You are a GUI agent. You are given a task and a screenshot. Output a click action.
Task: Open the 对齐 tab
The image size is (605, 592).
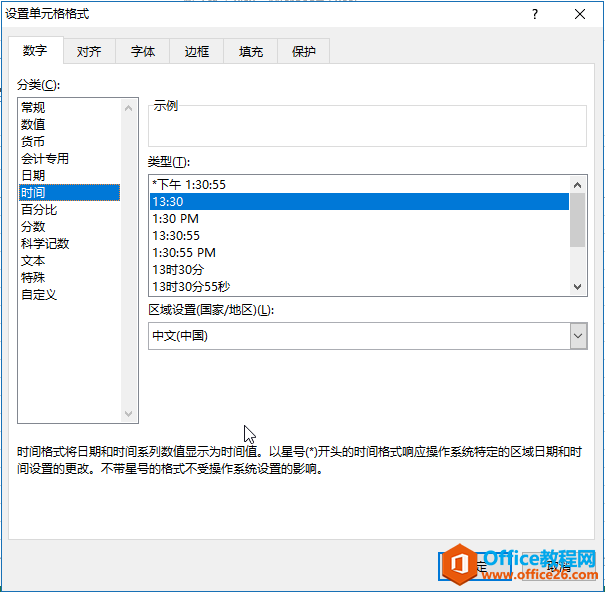pyautogui.click(x=89, y=51)
